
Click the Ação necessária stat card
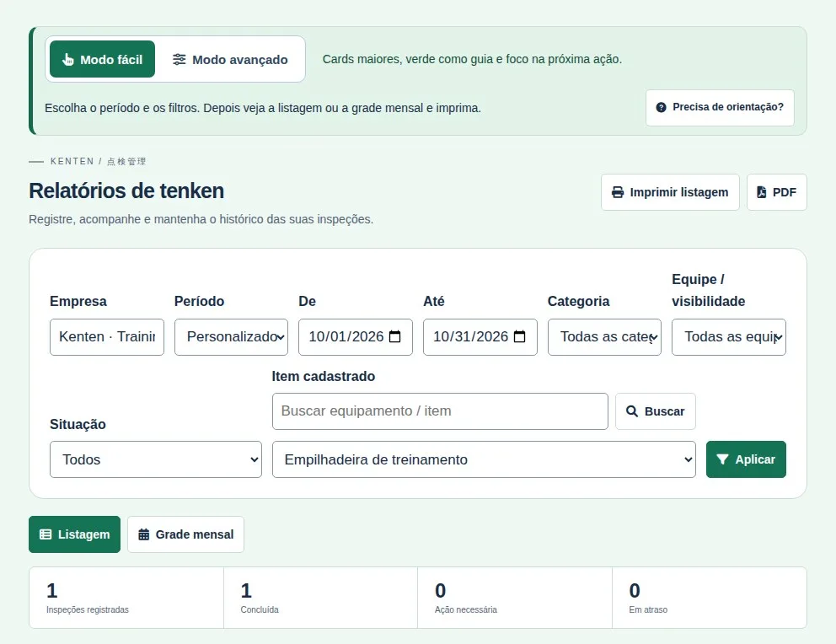515,598
